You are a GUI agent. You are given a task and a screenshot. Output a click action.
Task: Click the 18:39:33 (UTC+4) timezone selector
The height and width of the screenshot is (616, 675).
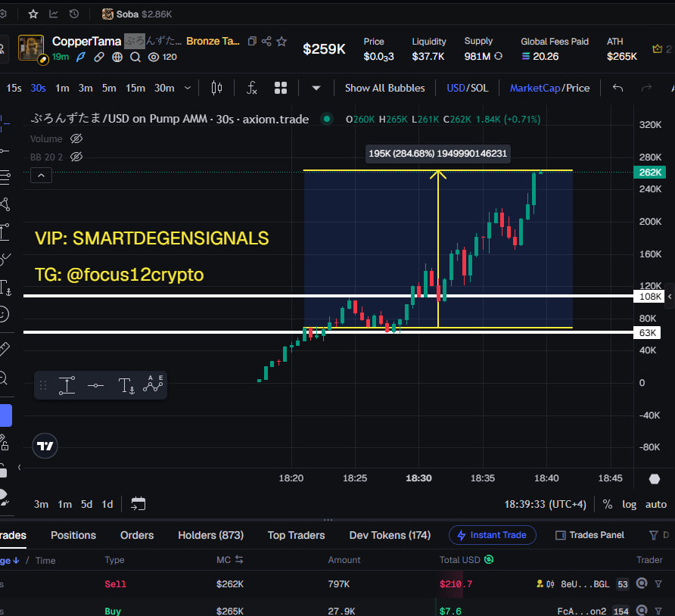coord(545,505)
